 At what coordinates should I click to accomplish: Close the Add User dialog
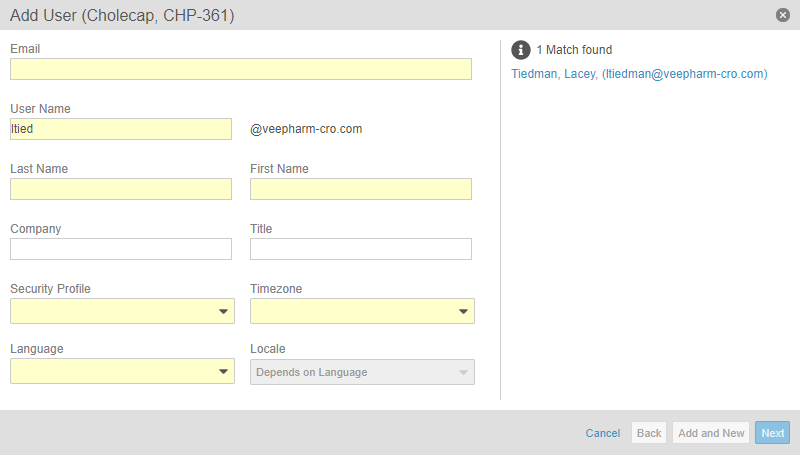[x=782, y=15]
